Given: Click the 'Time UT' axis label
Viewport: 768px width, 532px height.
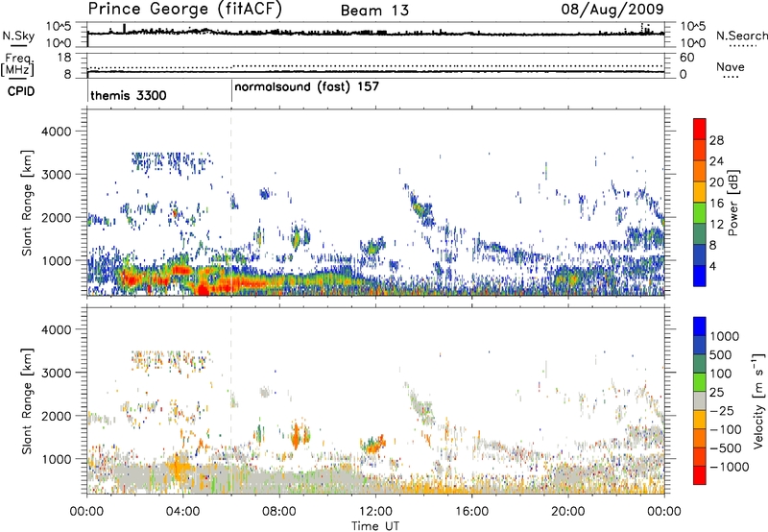Looking at the screenshot, I should click(x=375, y=526).
